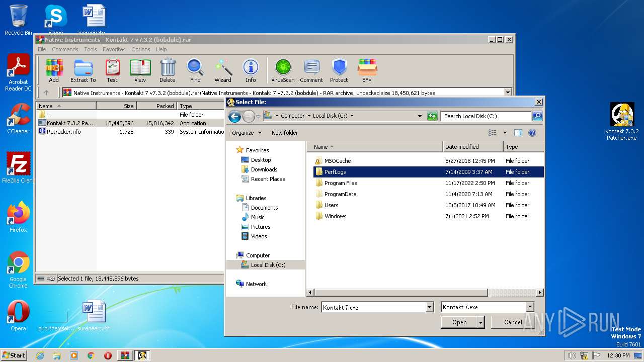Click the WinRAR Add toolbar icon
Image resolution: width=644 pixels, height=362 pixels.
[x=54, y=70]
